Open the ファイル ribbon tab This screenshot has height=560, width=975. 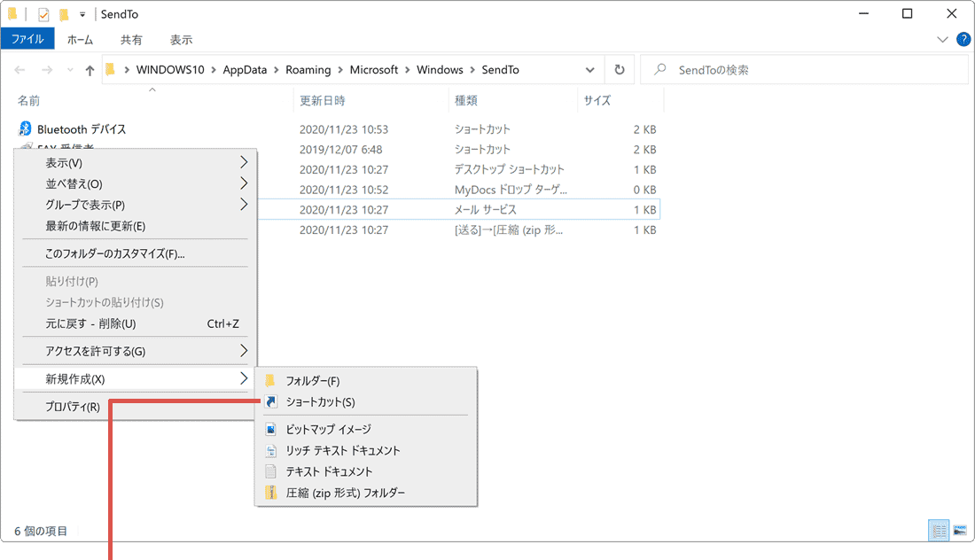coord(27,40)
